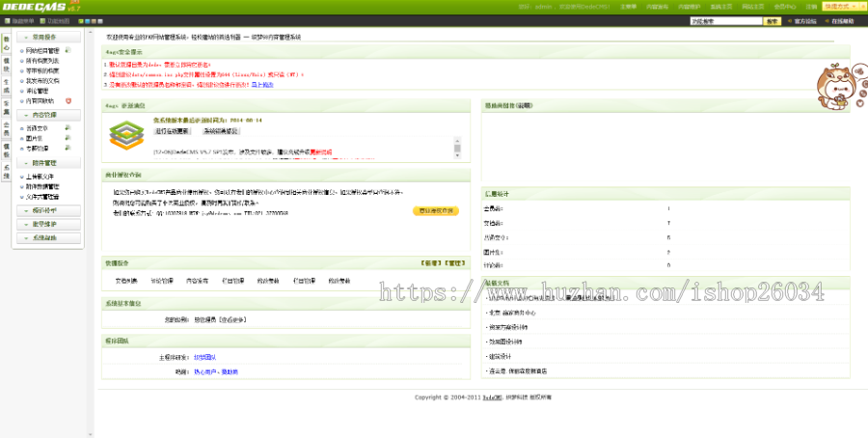868x438 pixels.
Task: Click up arrow of update messages scrollbar
Action: pos(457,141)
